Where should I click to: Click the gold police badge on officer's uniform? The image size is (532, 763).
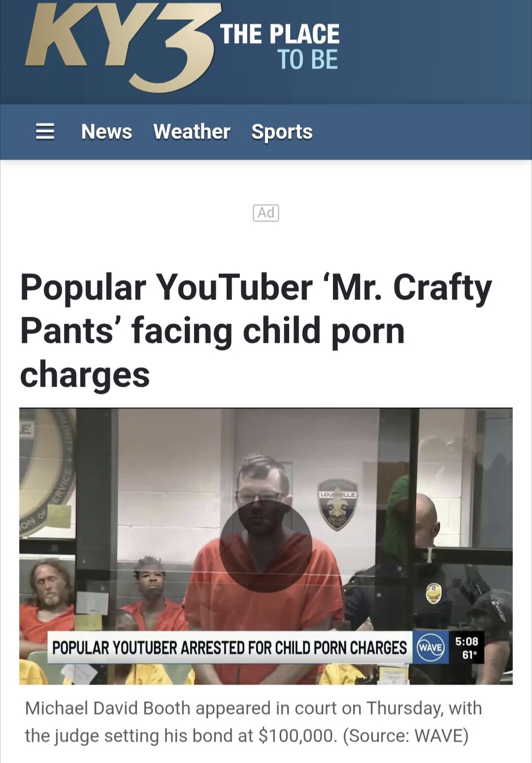click(433, 593)
